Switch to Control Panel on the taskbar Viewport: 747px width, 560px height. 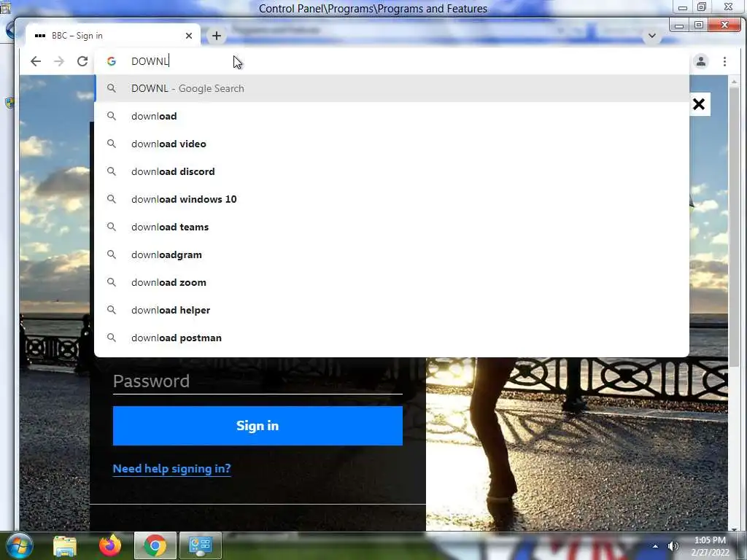click(x=201, y=545)
